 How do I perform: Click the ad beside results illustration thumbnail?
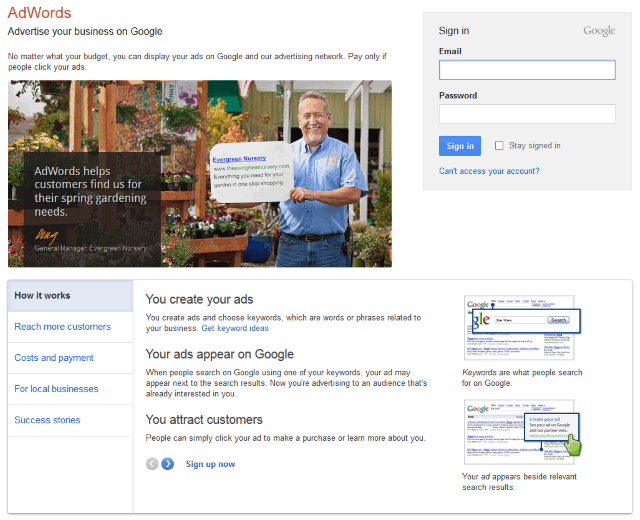coord(522,432)
